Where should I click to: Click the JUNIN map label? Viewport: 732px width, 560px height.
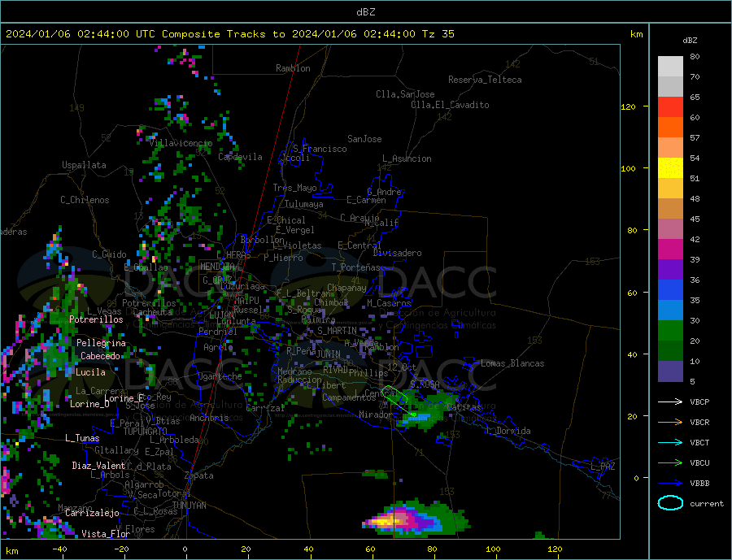click(329, 354)
